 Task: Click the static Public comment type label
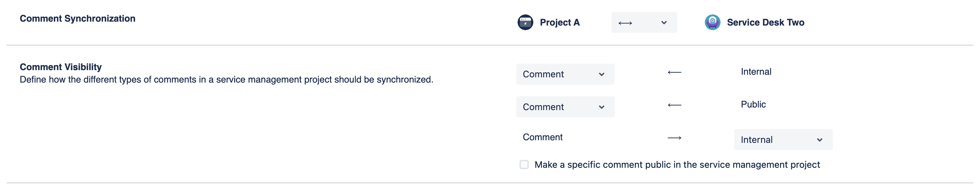pyautogui.click(x=753, y=105)
